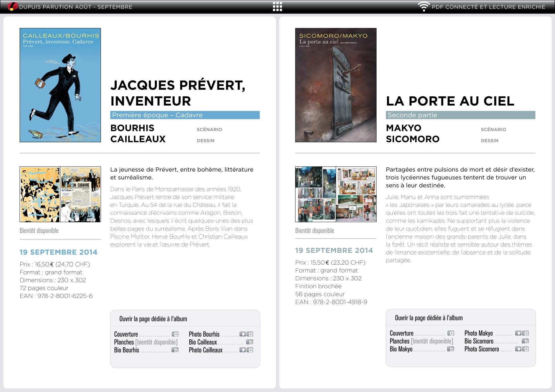This screenshot has height=392, width=555.
Task: Open La Porte au Ciel sample pages thumbnail
Action: coord(336,194)
